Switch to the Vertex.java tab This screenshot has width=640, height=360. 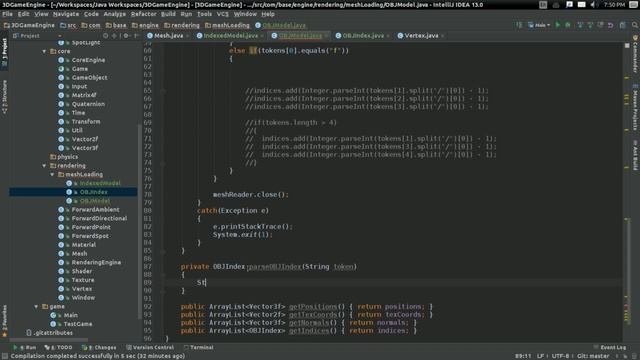pos(421,36)
